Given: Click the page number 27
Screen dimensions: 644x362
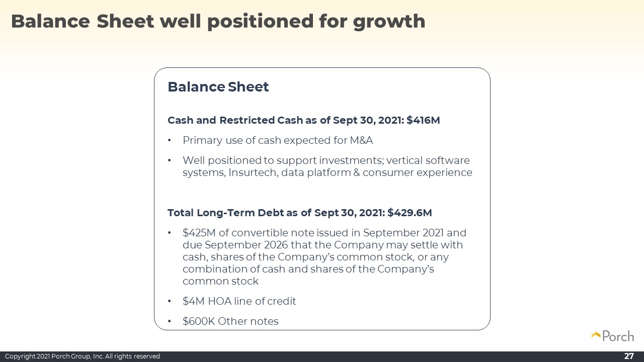Looking at the screenshot, I should point(629,356).
